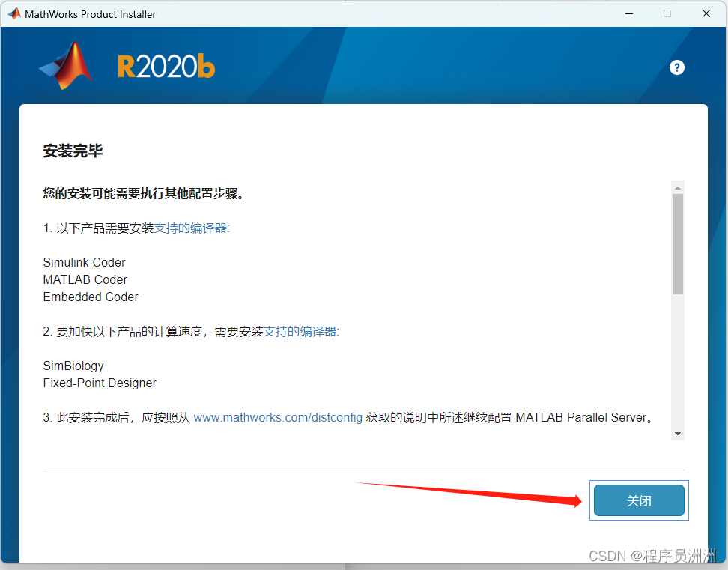This screenshot has height=570, width=728.
Task: Click the Embedded Coder text
Action: pos(91,297)
